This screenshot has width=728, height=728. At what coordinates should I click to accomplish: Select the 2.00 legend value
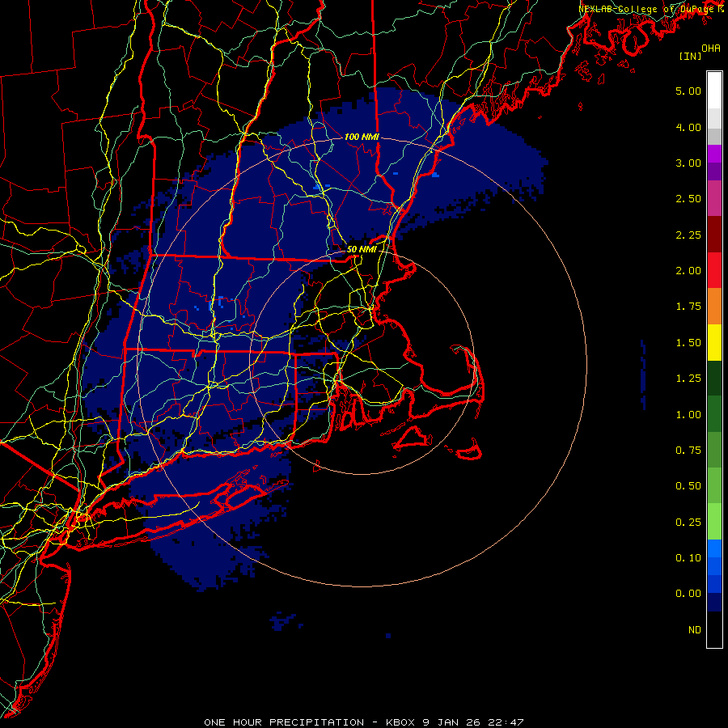(688, 271)
